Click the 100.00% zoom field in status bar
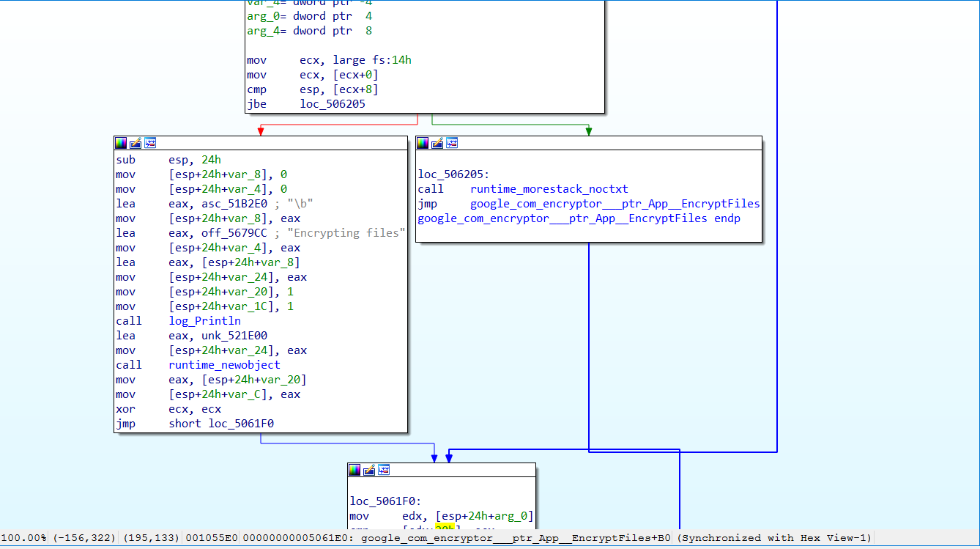Screen dimensions: 980x549 [23, 538]
